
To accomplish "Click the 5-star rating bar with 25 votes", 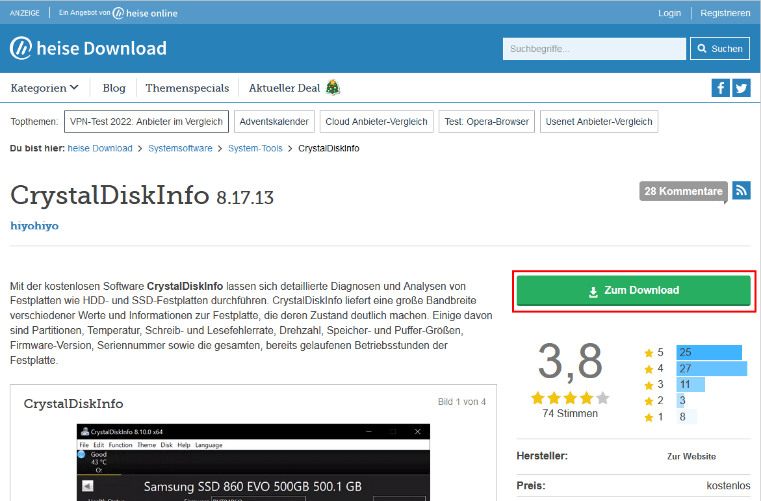I will pos(709,352).
